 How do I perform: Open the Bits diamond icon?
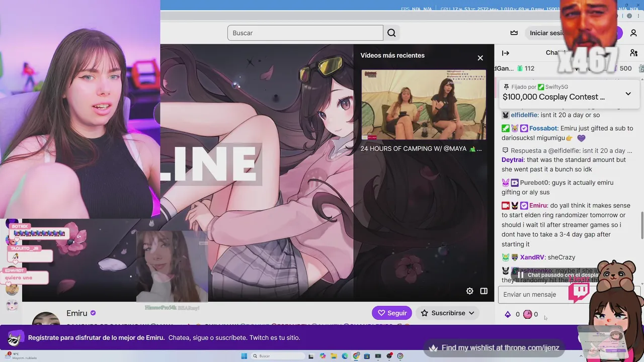coord(508,314)
